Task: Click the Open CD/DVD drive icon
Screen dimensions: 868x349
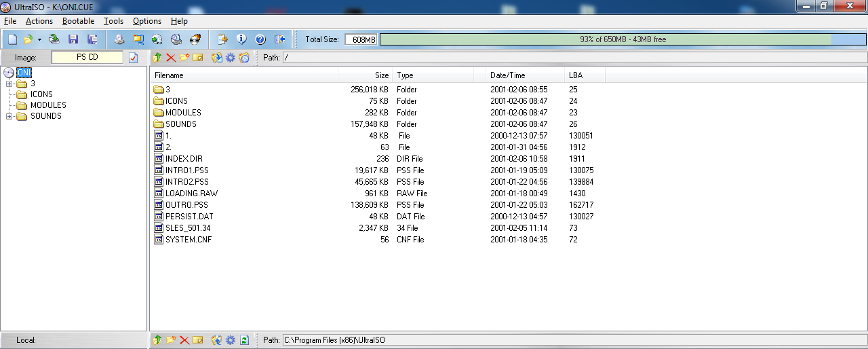Action: 54,39
